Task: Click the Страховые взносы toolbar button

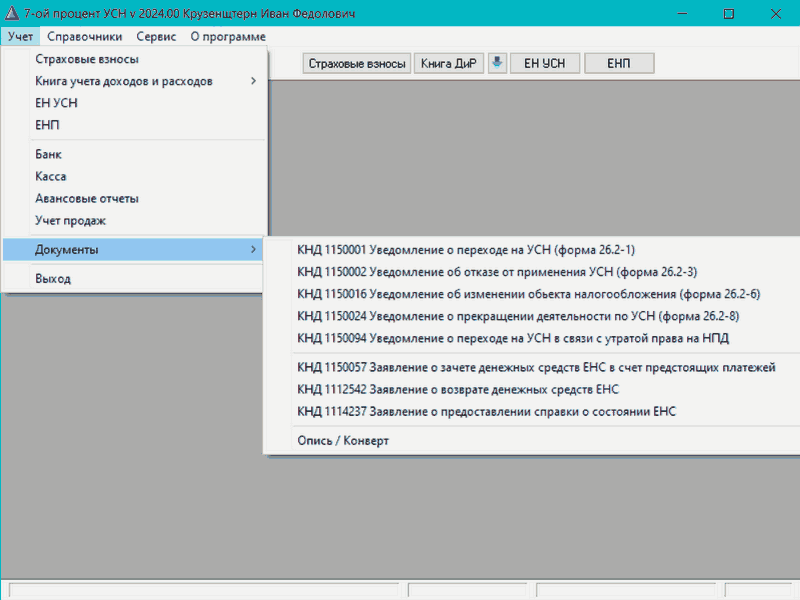Action: click(357, 63)
